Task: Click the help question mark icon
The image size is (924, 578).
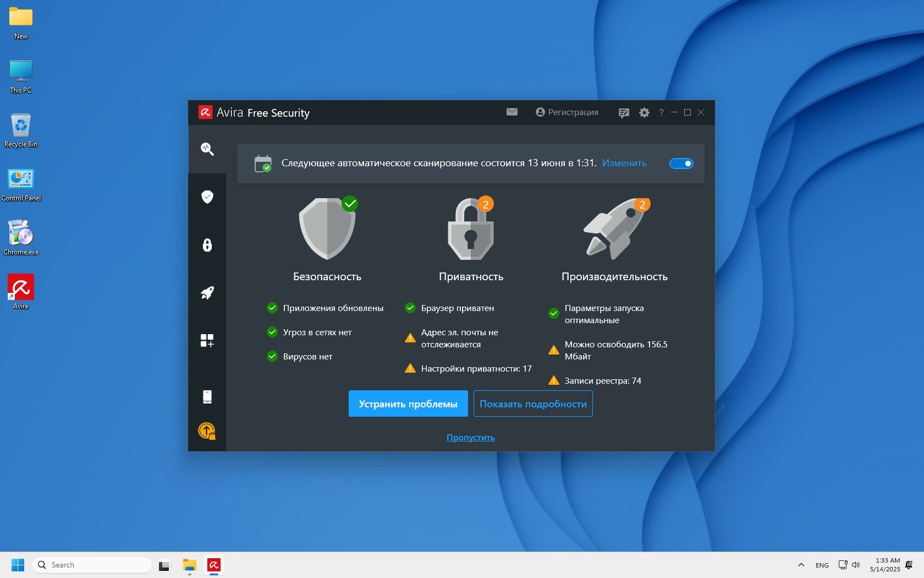Action: pyautogui.click(x=661, y=113)
